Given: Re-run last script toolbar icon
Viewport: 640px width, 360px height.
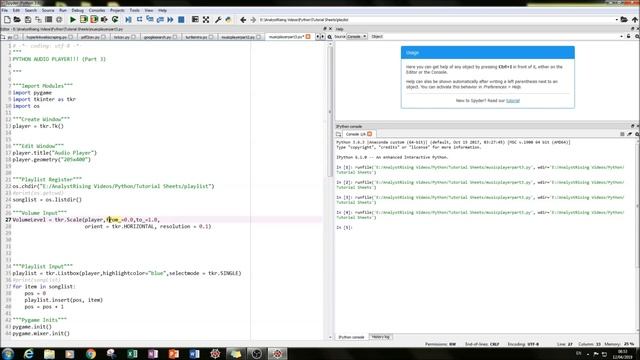Looking at the screenshot, I should pyautogui.click(x=115, y=20).
